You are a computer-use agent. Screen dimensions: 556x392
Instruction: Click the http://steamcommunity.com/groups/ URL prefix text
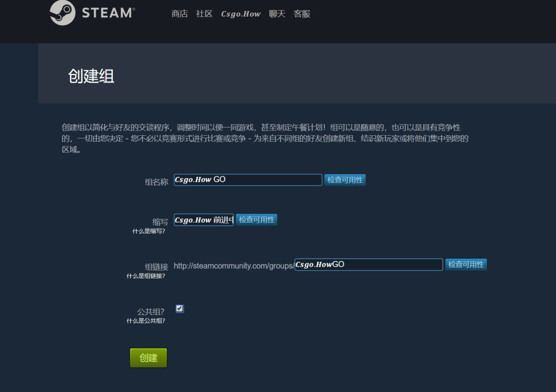pos(233,266)
